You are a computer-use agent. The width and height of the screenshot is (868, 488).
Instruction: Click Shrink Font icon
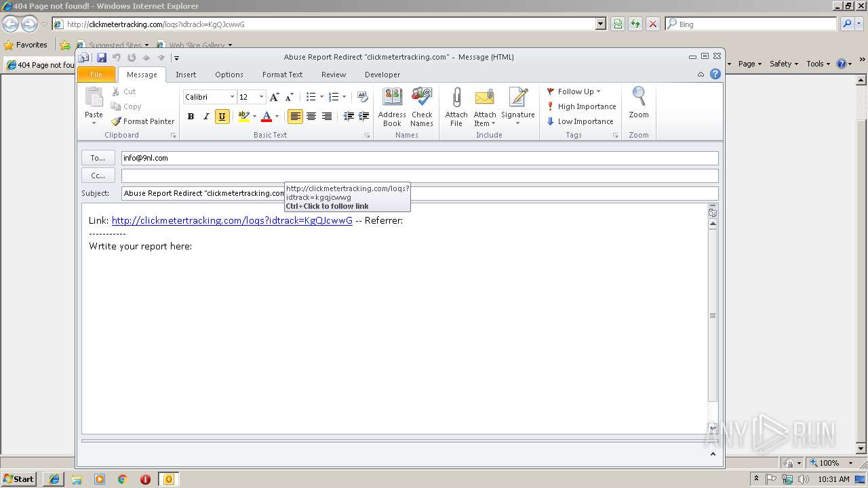click(x=290, y=97)
